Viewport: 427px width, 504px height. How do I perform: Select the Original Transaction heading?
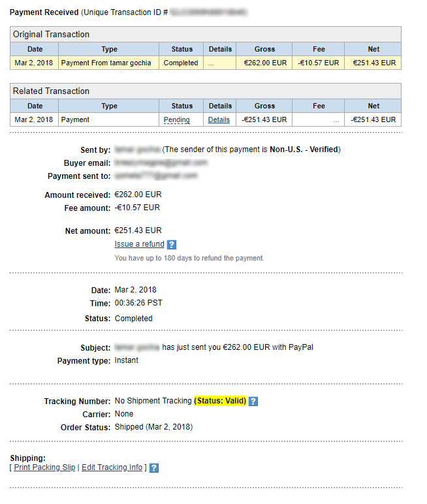coord(51,34)
